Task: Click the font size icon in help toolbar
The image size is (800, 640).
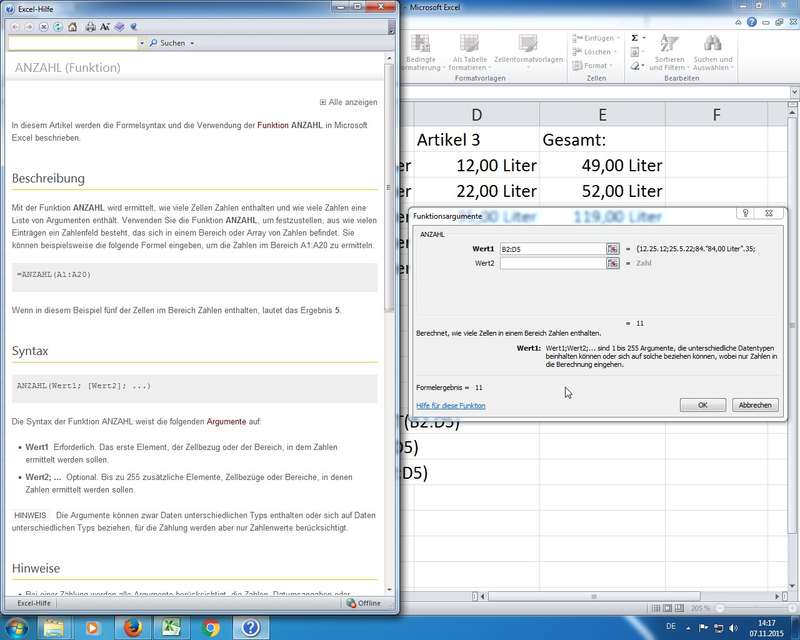Action: pyautogui.click(x=105, y=27)
